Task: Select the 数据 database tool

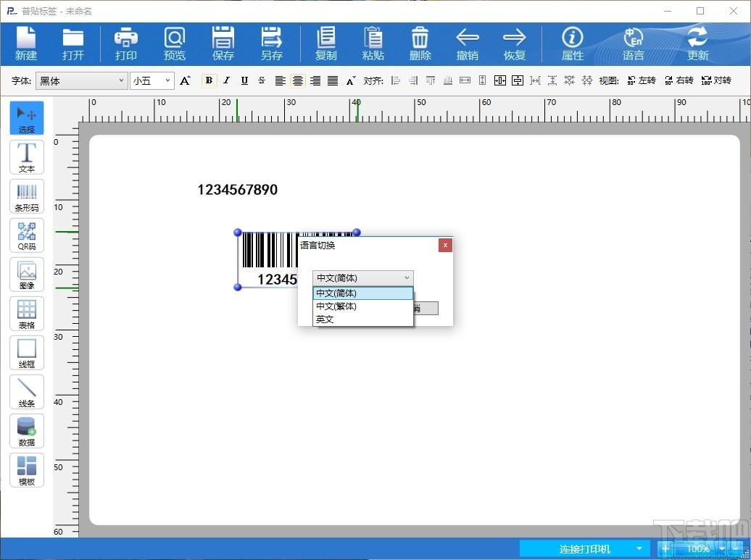Action: click(x=27, y=431)
